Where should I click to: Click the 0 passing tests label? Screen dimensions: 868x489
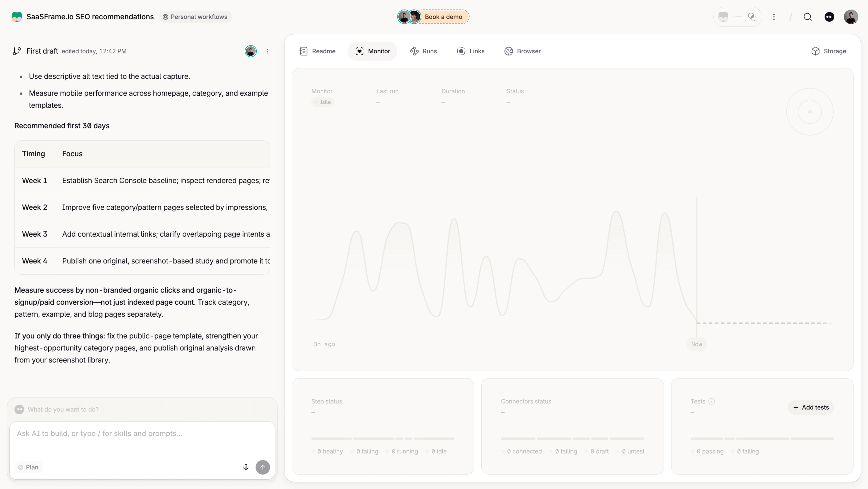(x=707, y=451)
